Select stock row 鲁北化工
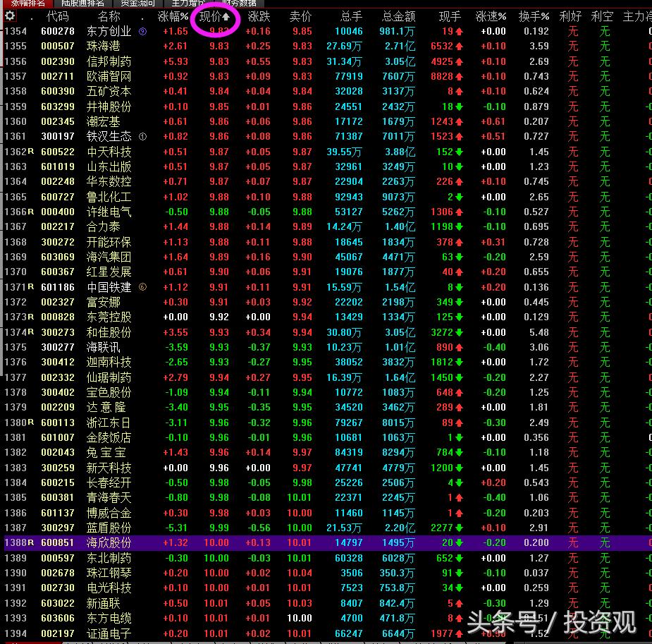 pos(328,197)
